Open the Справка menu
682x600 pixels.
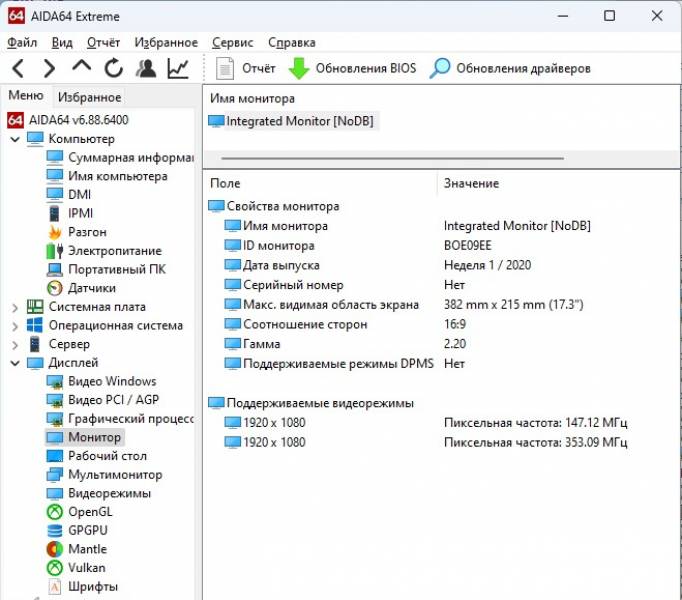[292, 43]
